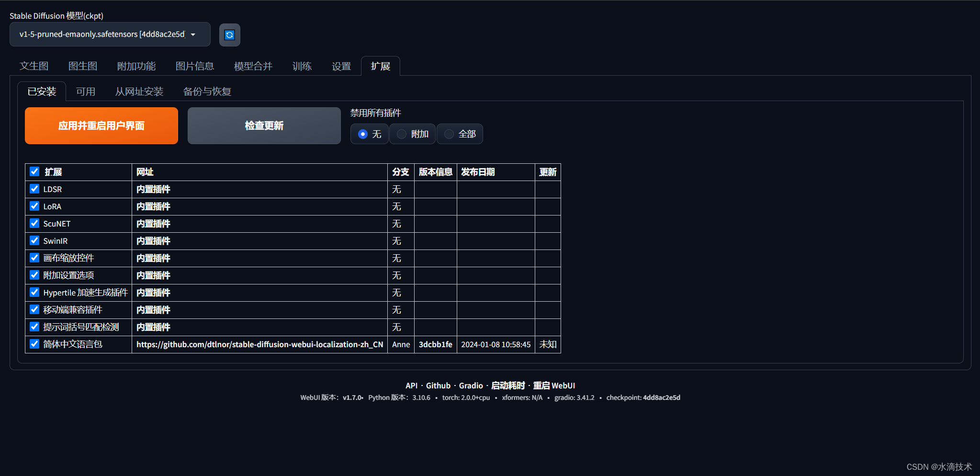Click the 启动耗时 footer link
The image size is (980, 476).
click(x=508, y=385)
